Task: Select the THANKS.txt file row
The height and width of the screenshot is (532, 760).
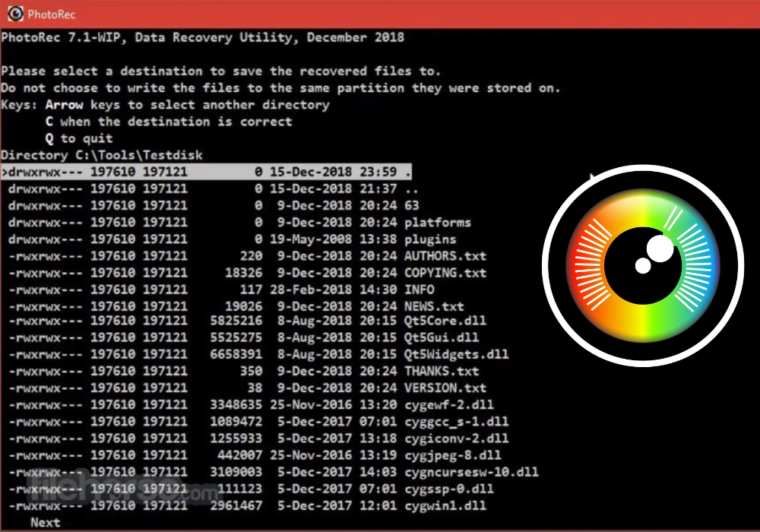Action: coord(243,371)
